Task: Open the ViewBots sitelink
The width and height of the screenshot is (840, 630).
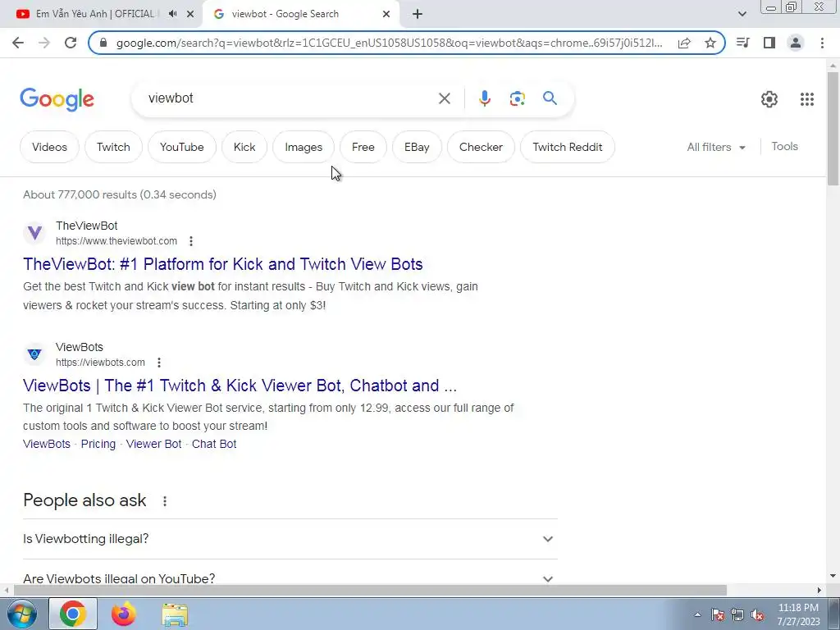Action: tap(47, 444)
